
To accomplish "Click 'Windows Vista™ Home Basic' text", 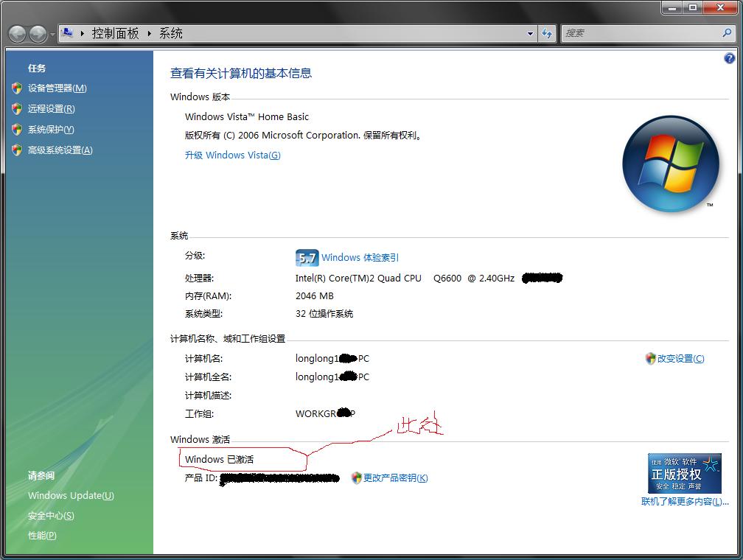I will click(x=246, y=116).
